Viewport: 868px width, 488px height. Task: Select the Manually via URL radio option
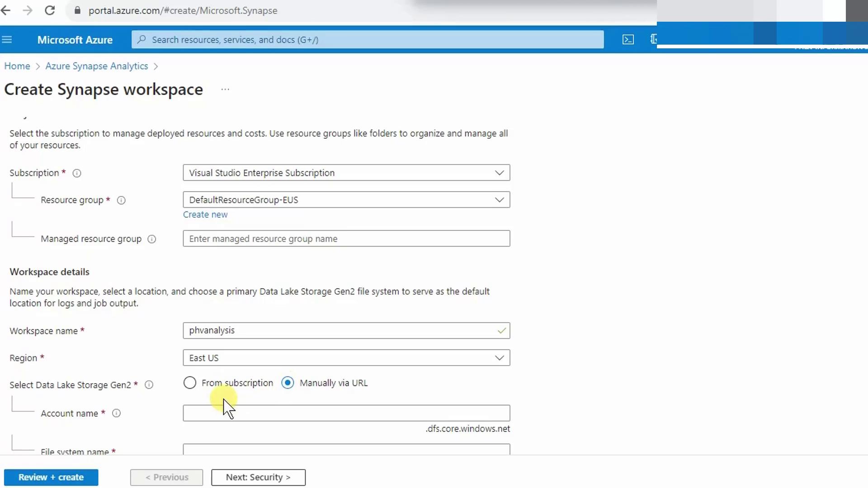288,383
